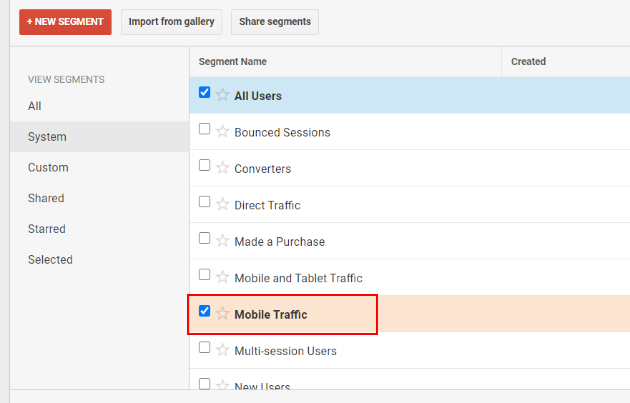630x403 pixels.
Task: Sort by Segment Name column header
Action: coord(233,61)
